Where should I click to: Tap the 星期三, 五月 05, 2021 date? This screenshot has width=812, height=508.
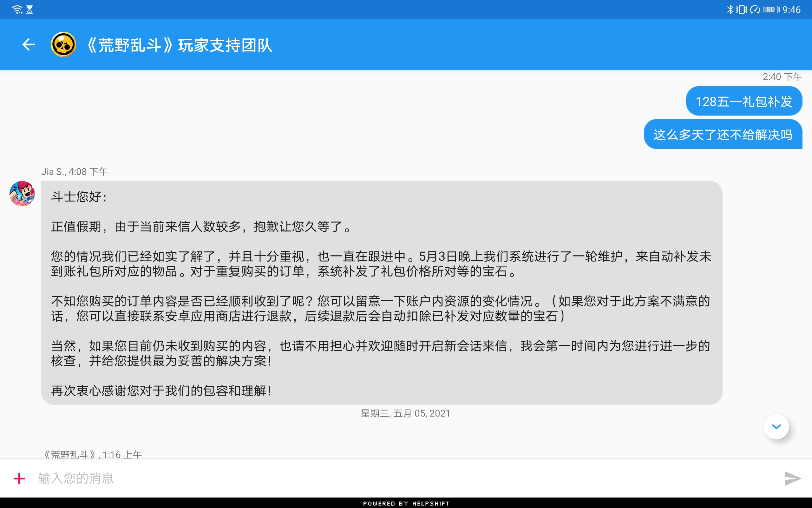tap(406, 413)
